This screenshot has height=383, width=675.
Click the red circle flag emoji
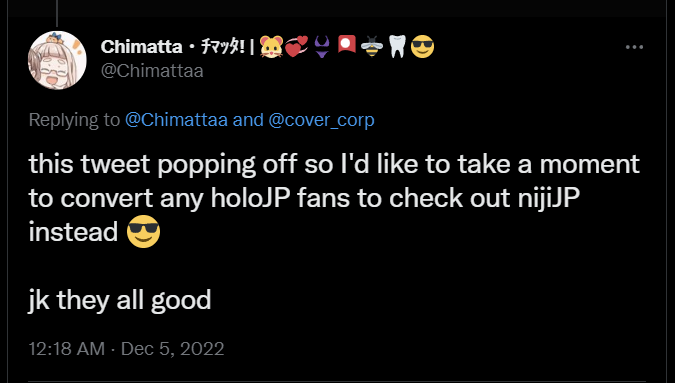click(347, 45)
